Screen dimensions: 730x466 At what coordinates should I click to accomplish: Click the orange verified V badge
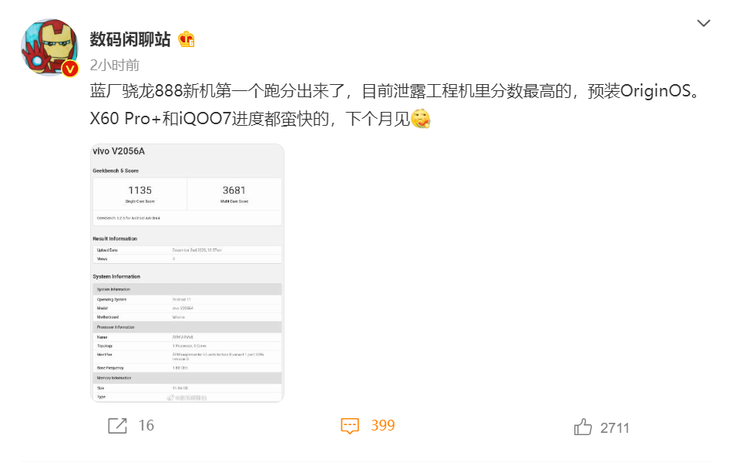coord(70,69)
